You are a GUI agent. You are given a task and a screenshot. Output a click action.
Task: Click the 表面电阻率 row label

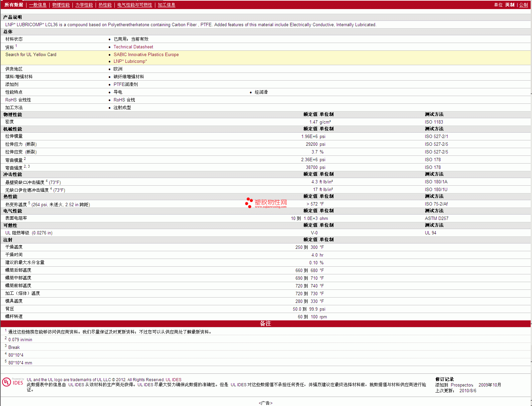[16, 218]
